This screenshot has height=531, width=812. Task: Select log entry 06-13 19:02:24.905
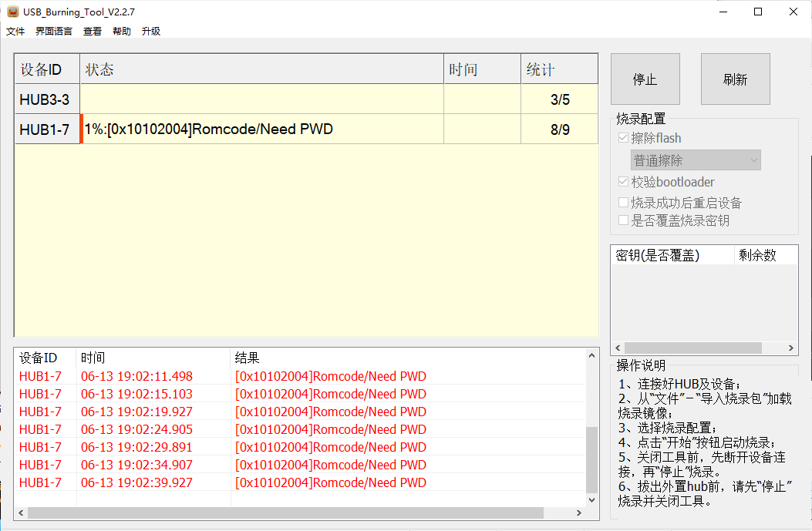pyautogui.click(x=301, y=429)
